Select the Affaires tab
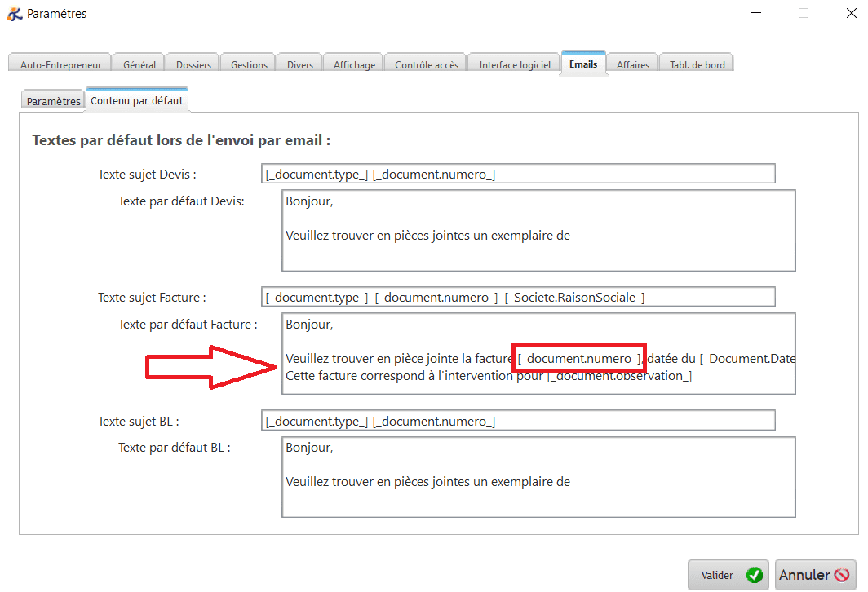This screenshot has height=592, width=868. 632,64
